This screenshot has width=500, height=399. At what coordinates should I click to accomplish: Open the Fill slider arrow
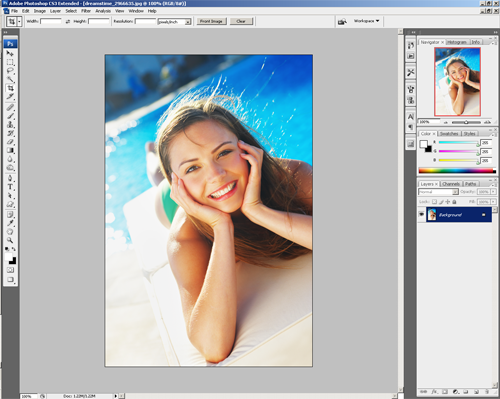point(493,202)
